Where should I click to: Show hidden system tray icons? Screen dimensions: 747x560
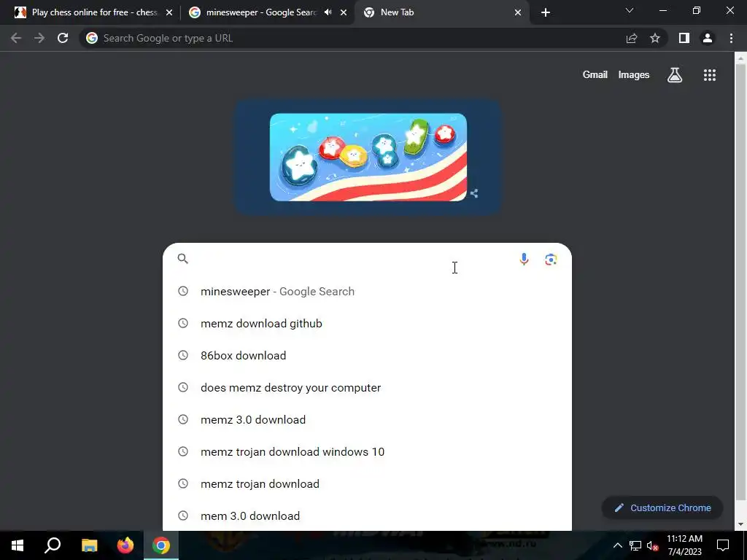tap(617, 545)
